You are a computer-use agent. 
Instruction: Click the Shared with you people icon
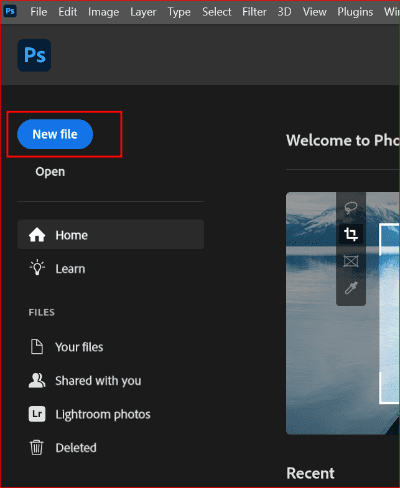(37, 380)
